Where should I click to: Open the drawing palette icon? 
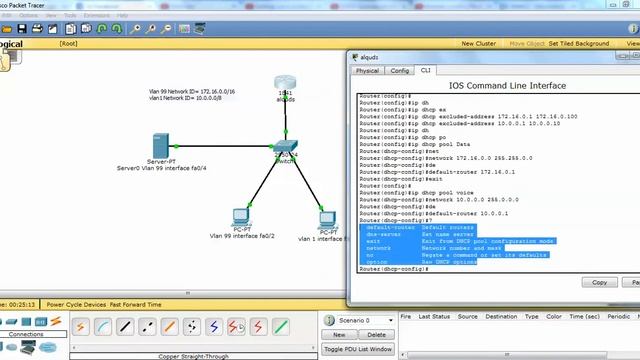184,29
